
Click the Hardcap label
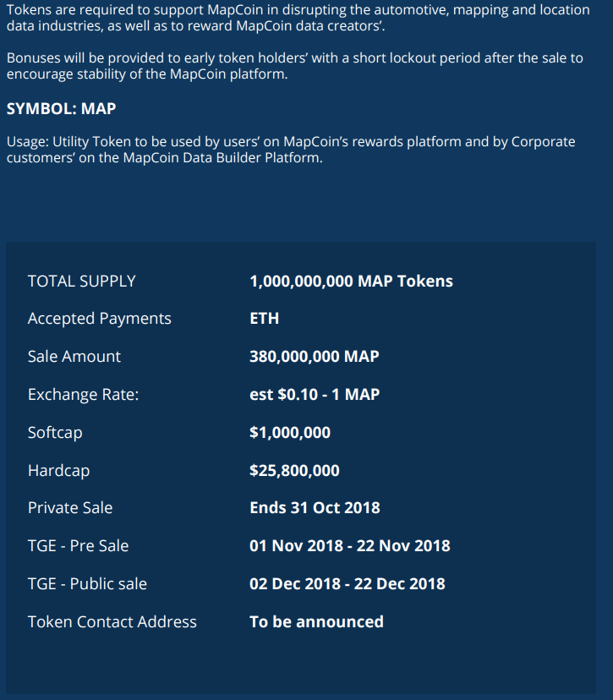pos(58,471)
